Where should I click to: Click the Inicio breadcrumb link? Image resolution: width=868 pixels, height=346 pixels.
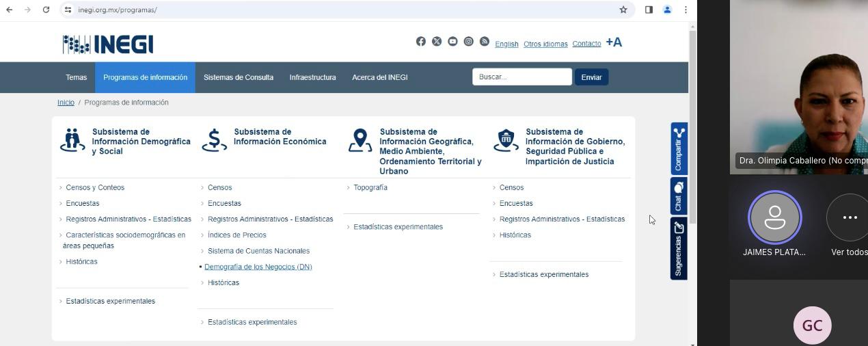[x=66, y=103]
